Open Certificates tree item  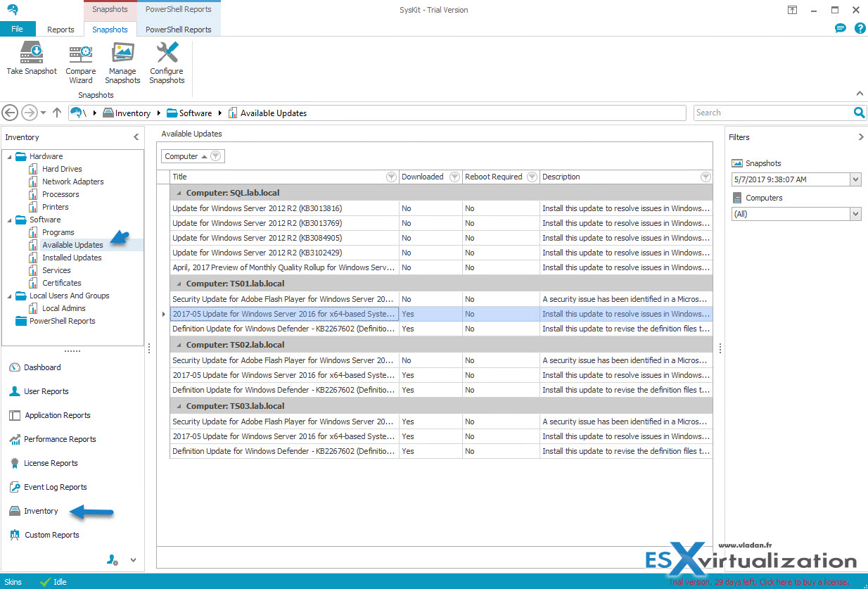click(62, 283)
